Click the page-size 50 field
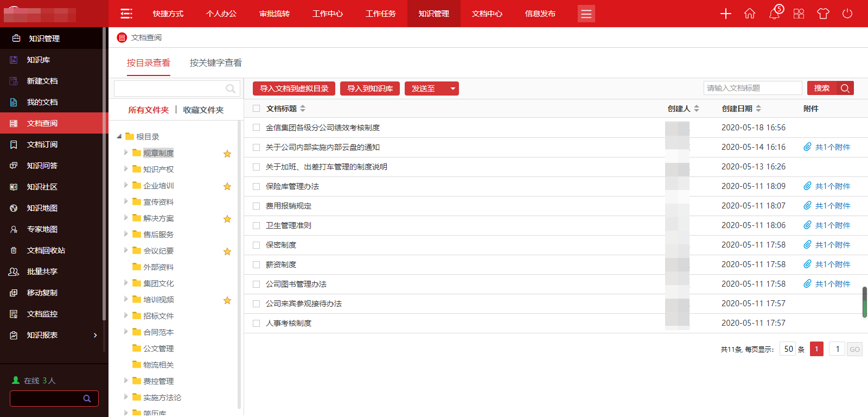 [x=788, y=349]
